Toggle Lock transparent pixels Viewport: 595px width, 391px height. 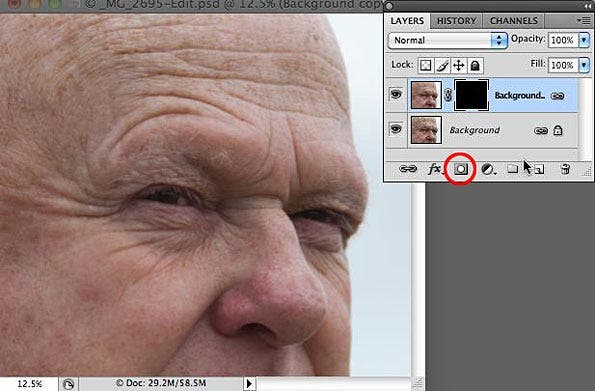pos(425,66)
